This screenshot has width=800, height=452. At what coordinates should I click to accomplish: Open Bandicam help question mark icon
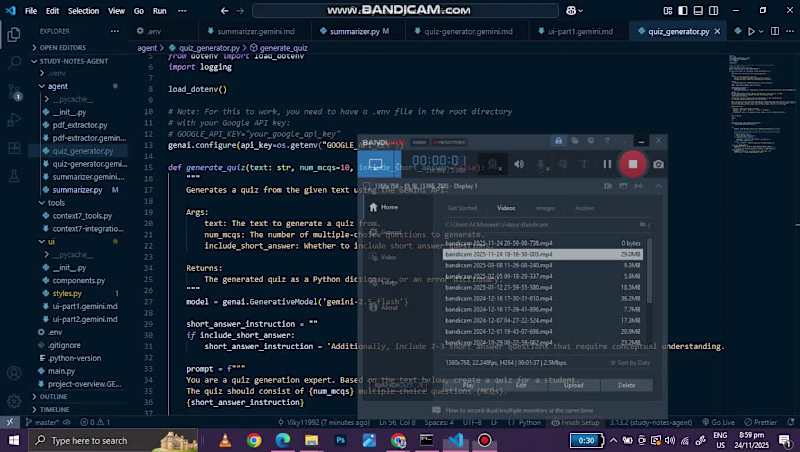point(607,140)
